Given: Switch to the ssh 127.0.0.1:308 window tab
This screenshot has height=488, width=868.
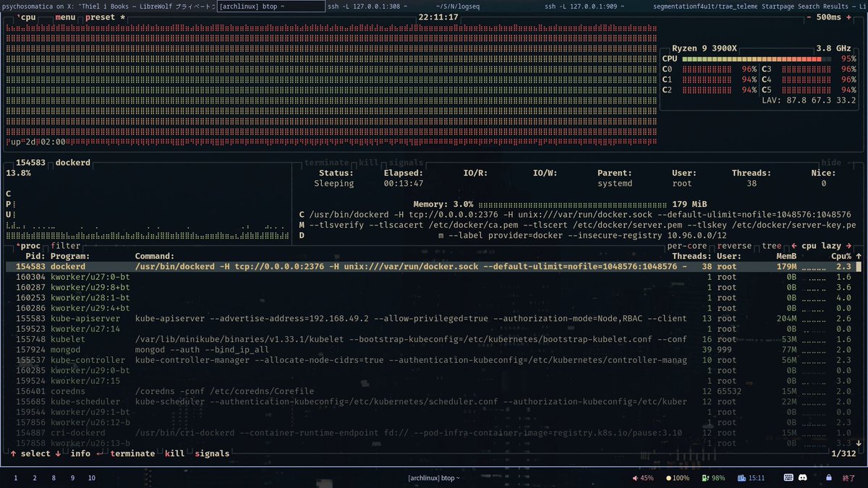Looking at the screenshot, I should pos(367,6).
